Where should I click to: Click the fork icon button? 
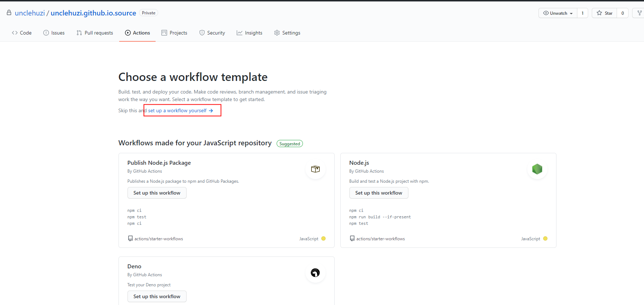pyautogui.click(x=639, y=13)
